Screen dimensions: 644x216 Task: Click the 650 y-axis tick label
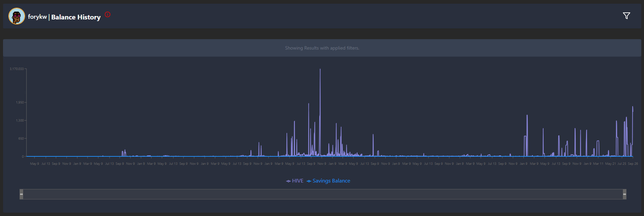[x=21, y=138]
